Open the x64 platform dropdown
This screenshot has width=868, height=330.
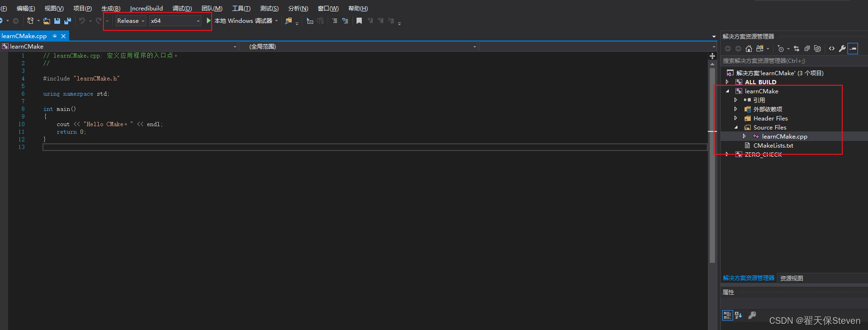(x=175, y=21)
